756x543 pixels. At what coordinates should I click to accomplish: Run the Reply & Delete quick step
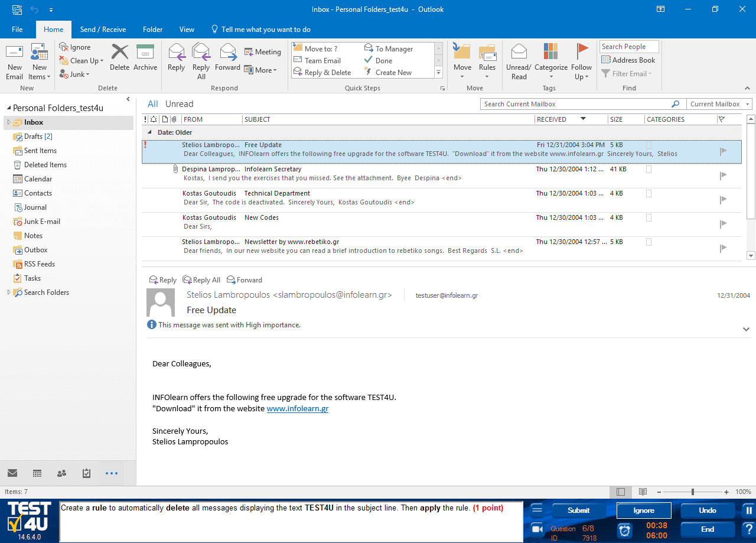pos(322,73)
